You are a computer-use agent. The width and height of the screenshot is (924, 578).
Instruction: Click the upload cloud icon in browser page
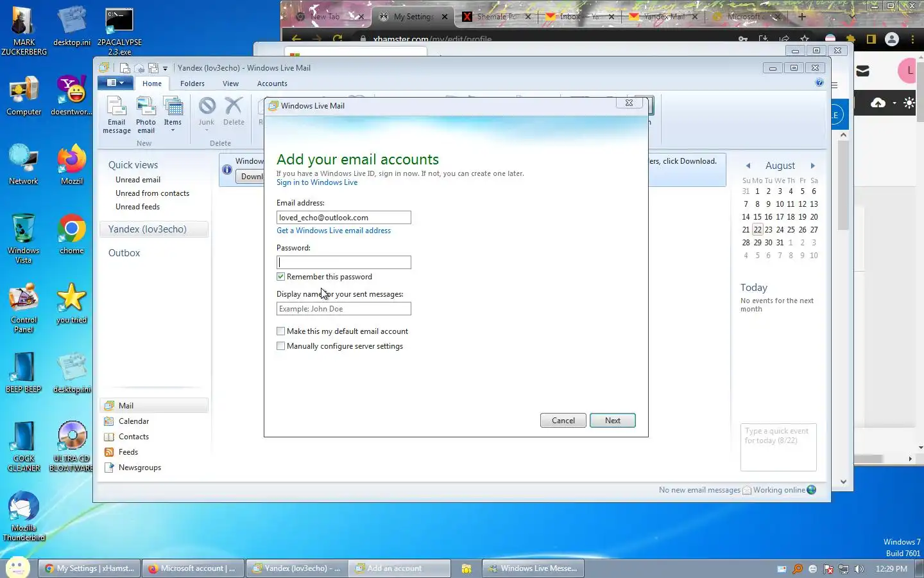pyautogui.click(x=878, y=103)
